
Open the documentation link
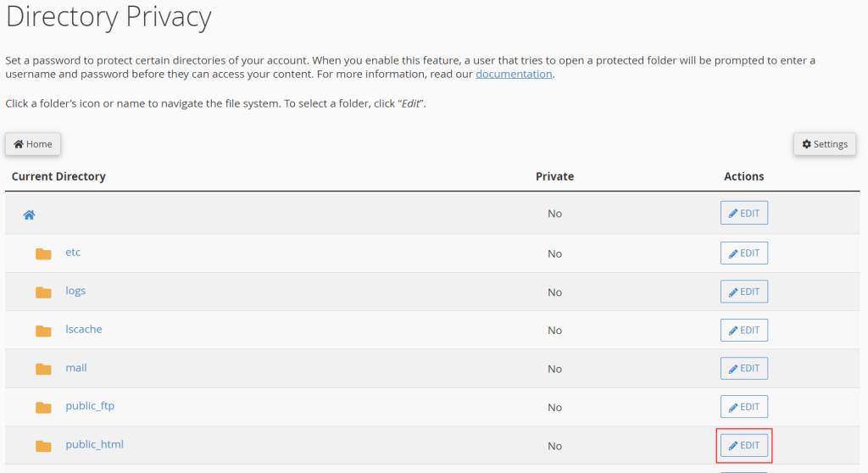514,74
